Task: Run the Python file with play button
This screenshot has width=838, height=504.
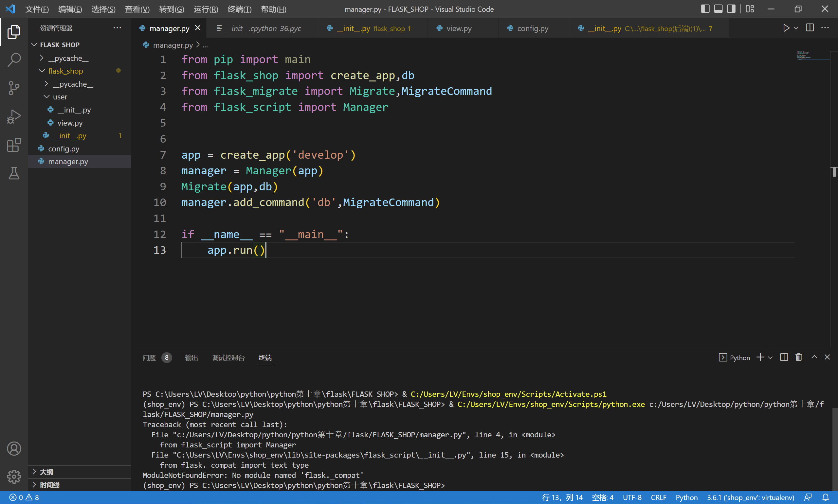Action: (786, 28)
